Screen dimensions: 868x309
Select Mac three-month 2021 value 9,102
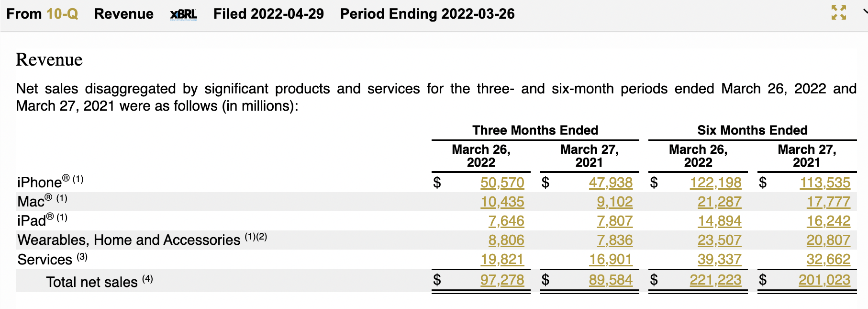(614, 202)
